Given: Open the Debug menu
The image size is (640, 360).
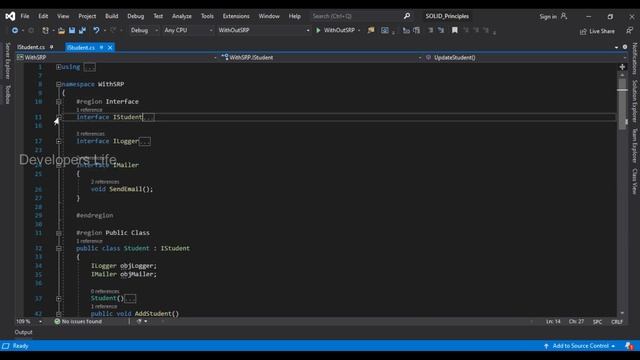Looking at the screenshot, I should [x=136, y=16].
